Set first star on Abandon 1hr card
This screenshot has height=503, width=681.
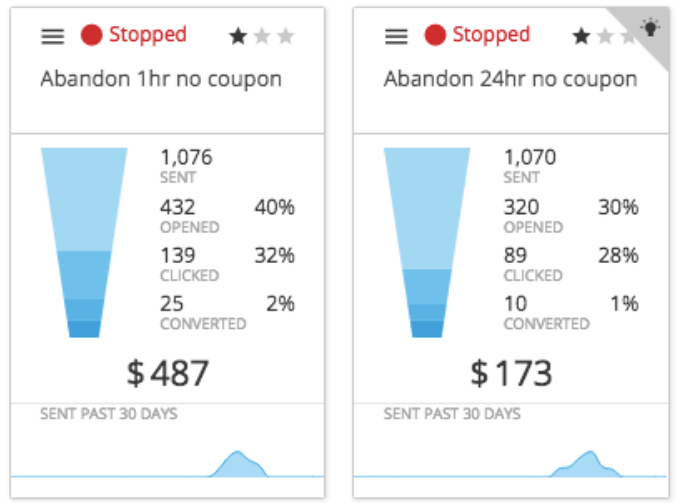[x=238, y=36]
